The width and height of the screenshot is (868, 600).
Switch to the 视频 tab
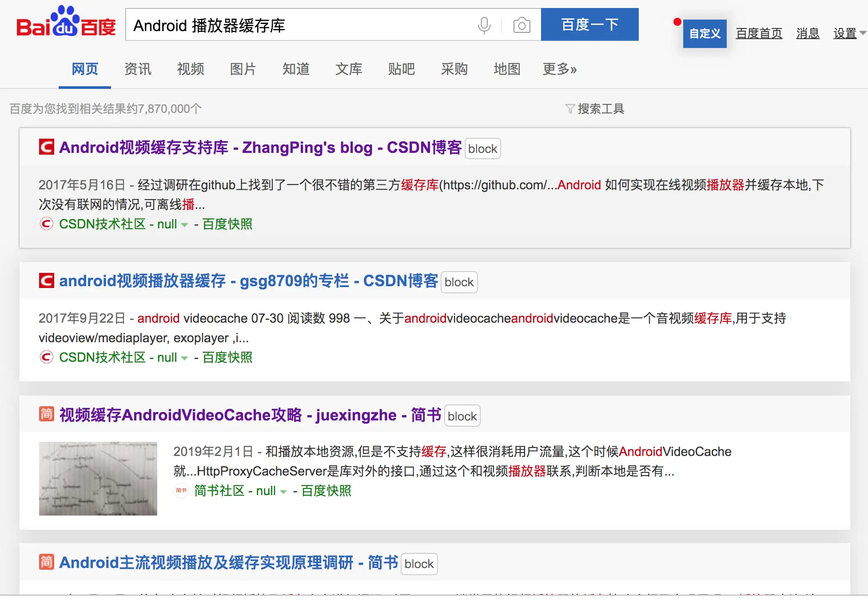coord(191,69)
